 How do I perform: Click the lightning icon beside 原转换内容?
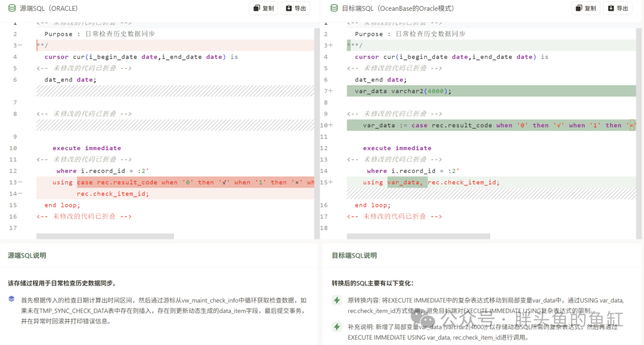point(337,300)
